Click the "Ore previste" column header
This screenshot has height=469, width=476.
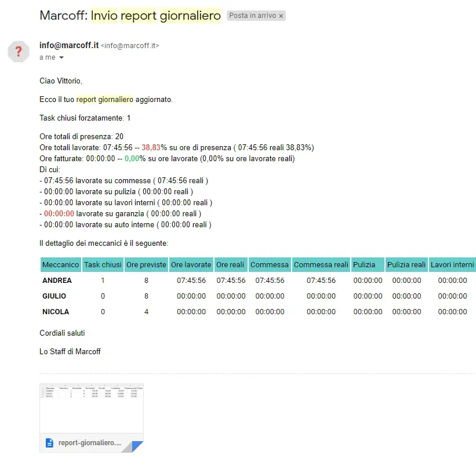(x=146, y=265)
